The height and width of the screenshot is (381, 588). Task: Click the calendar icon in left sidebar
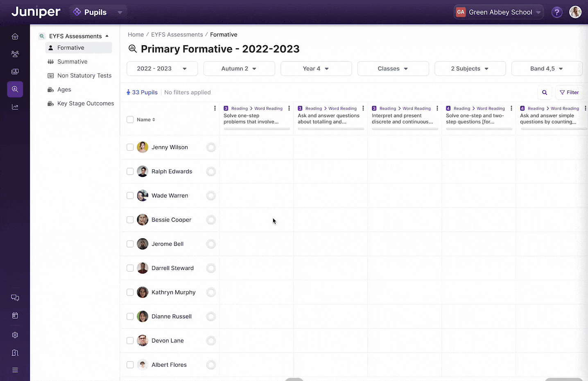click(15, 315)
